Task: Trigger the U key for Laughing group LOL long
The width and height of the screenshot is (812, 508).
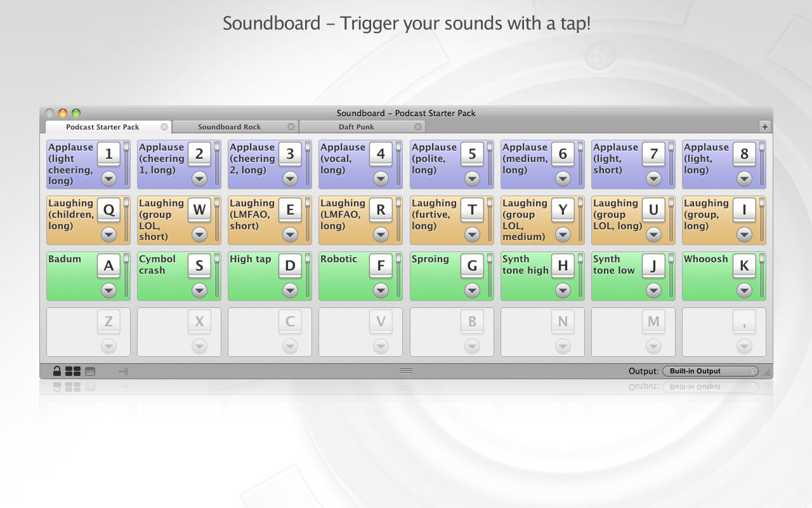Action: click(653, 210)
